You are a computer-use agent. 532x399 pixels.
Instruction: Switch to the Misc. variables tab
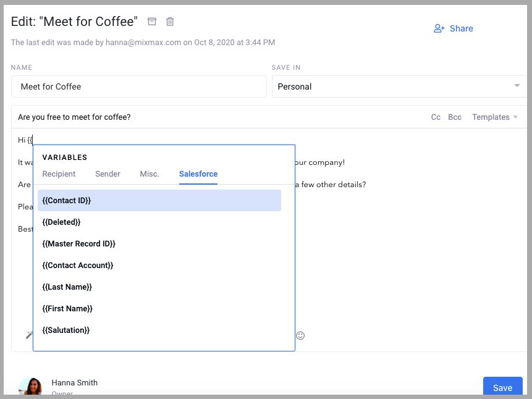pos(150,174)
